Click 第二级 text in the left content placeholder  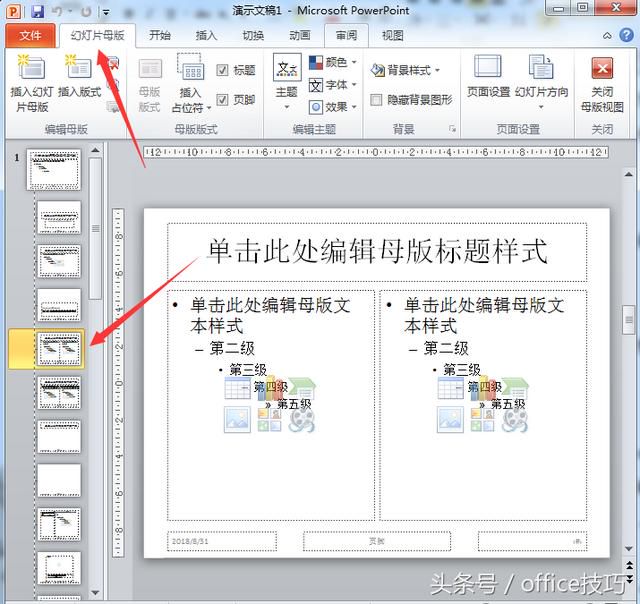pos(231,349)
